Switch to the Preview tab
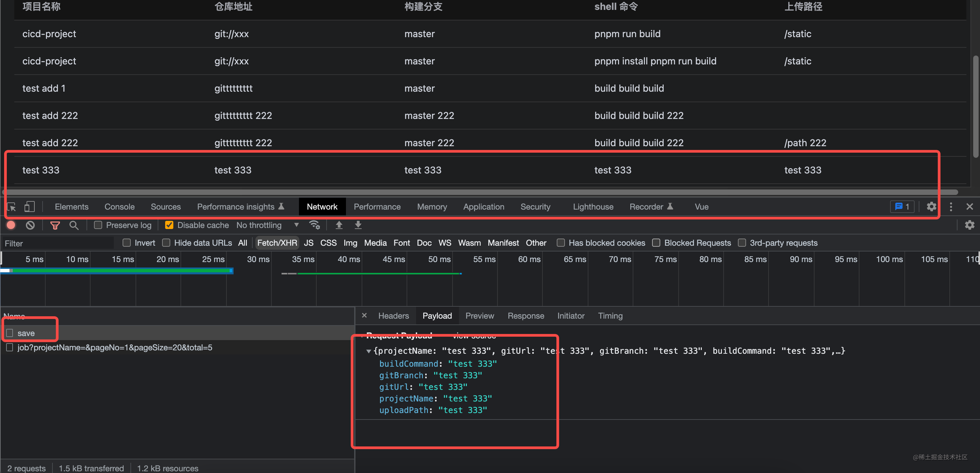 480,316
